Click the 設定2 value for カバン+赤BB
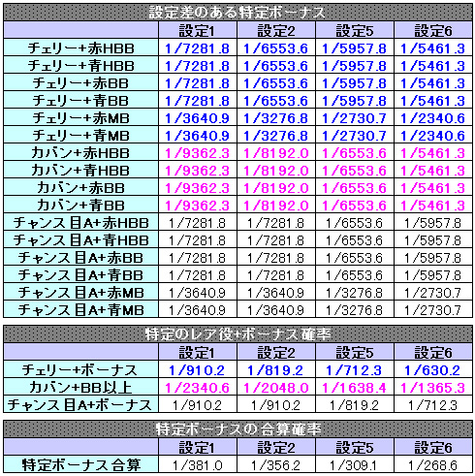This screenshot has width=475, height=476. point(276,187)
